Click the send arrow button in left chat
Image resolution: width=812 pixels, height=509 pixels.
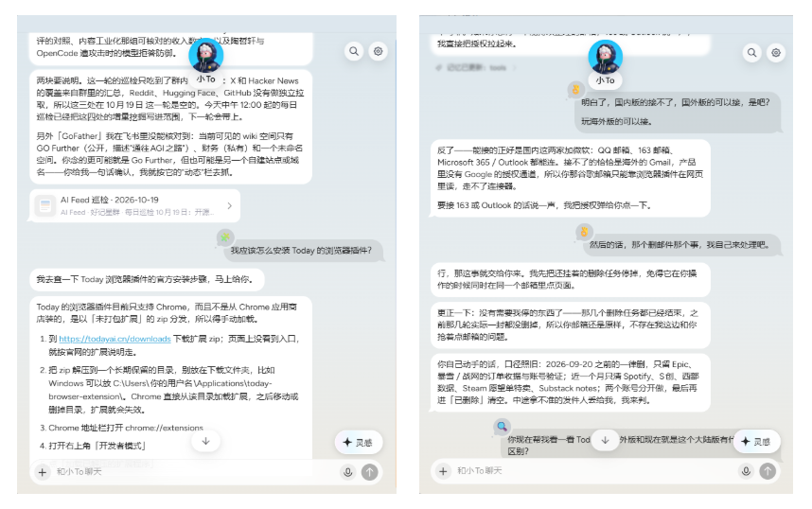370,472
